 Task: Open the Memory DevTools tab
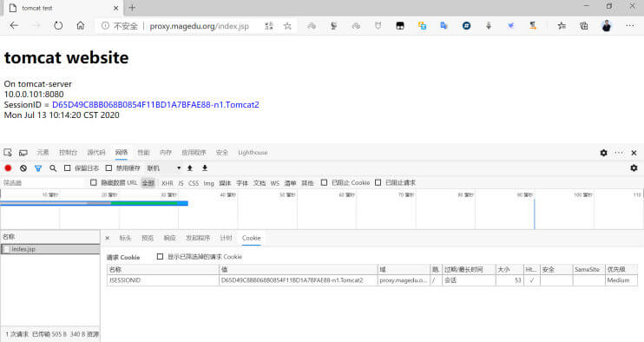click(166, 152)
